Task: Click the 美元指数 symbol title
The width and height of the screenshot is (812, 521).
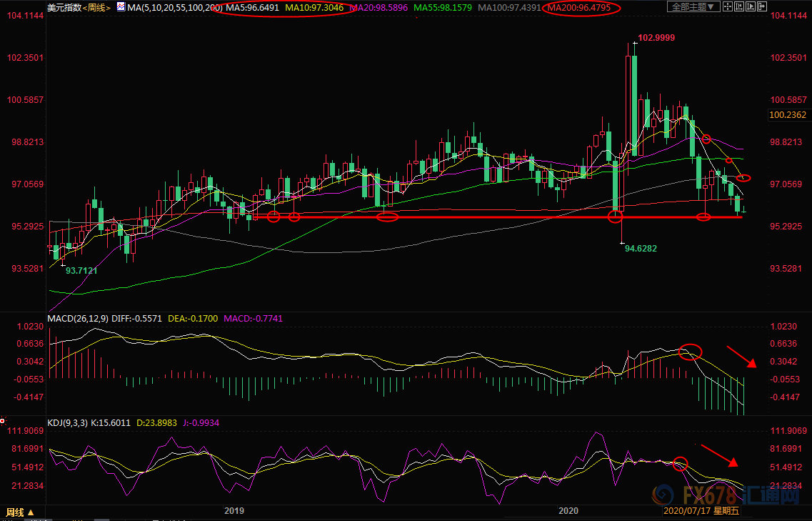Action: coord(64,8)
